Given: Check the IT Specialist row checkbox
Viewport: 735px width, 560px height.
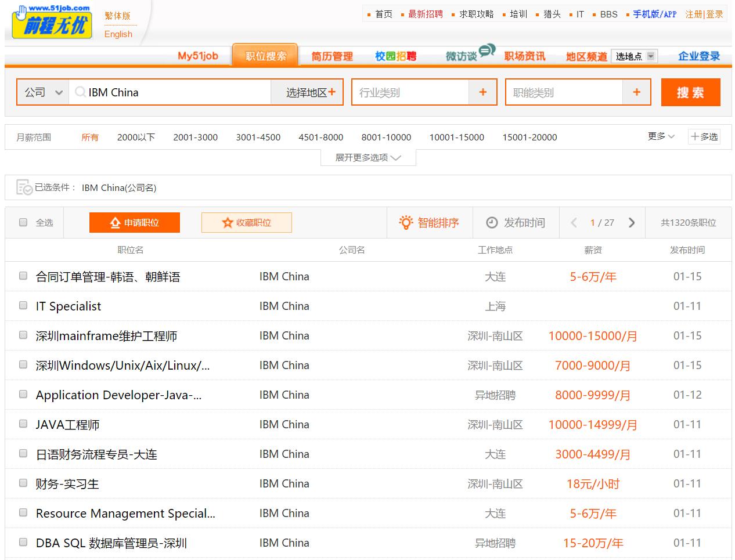Looking at the screenshot, I should tap(23, 305).
